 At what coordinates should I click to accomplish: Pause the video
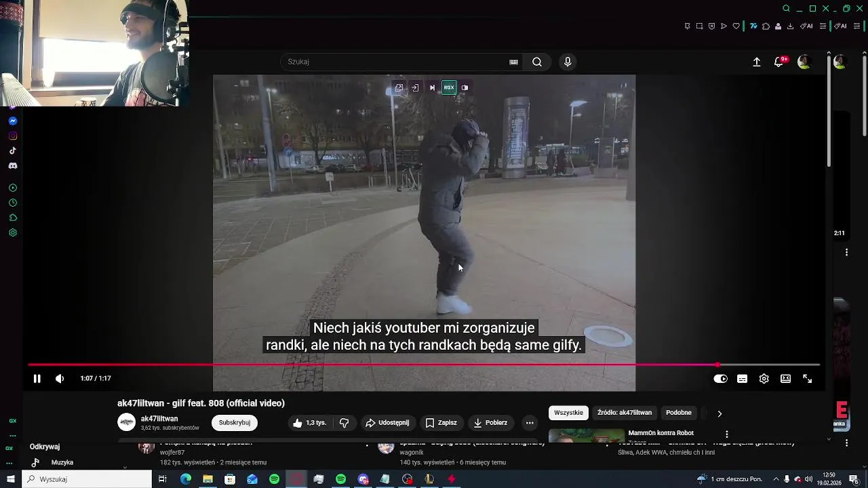pos(37,379)
